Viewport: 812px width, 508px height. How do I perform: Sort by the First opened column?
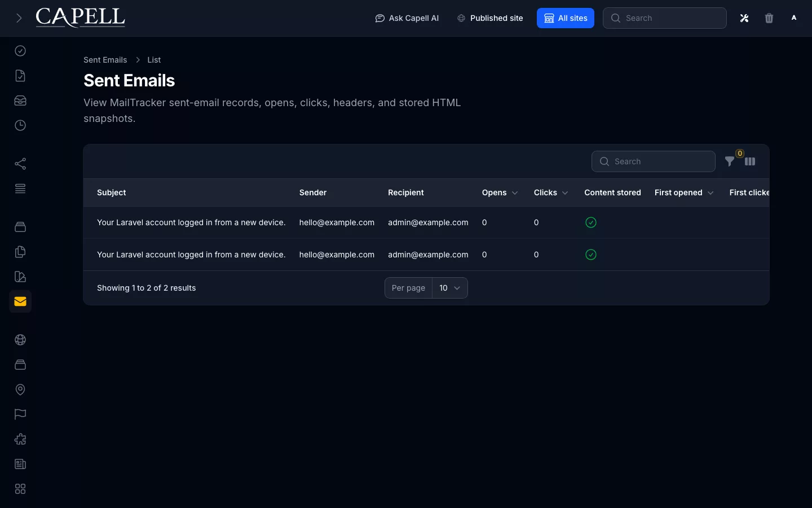click(684, 192)
